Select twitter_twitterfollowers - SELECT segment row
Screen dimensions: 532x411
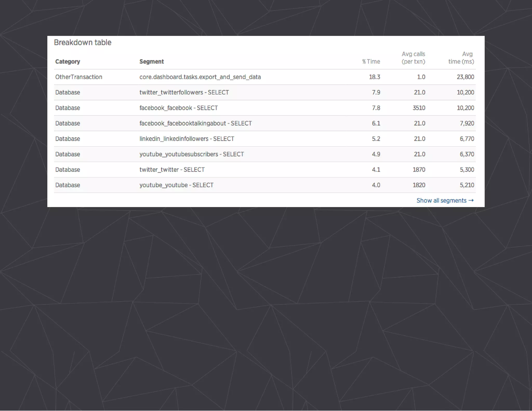(184, 92)
